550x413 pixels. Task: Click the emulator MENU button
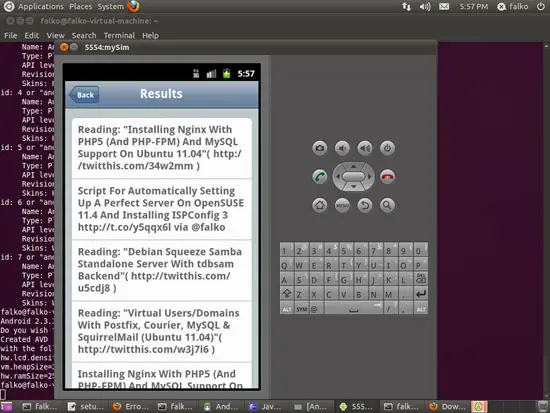point(342,205)
